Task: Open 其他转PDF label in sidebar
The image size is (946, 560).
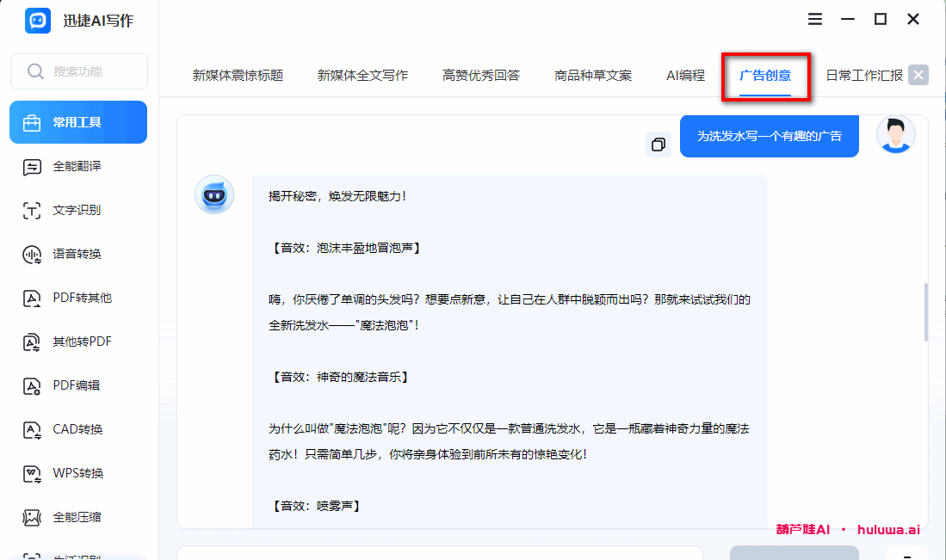Action: tap(82, 342)
